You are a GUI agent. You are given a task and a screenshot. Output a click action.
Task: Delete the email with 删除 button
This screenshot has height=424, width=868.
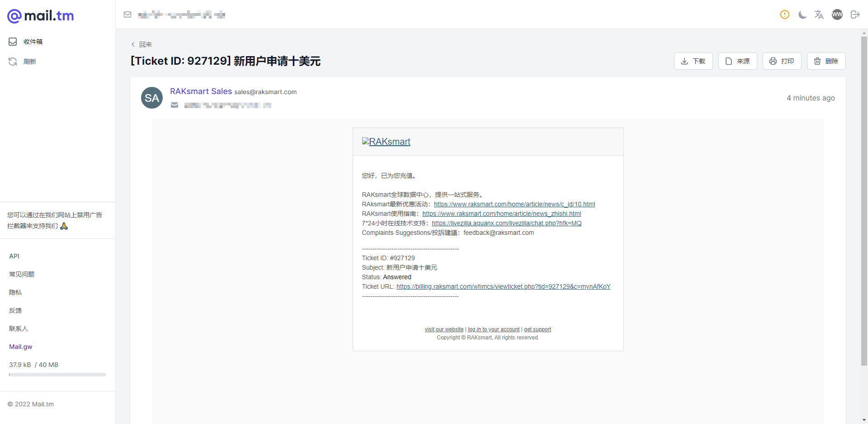coord(826,61)
